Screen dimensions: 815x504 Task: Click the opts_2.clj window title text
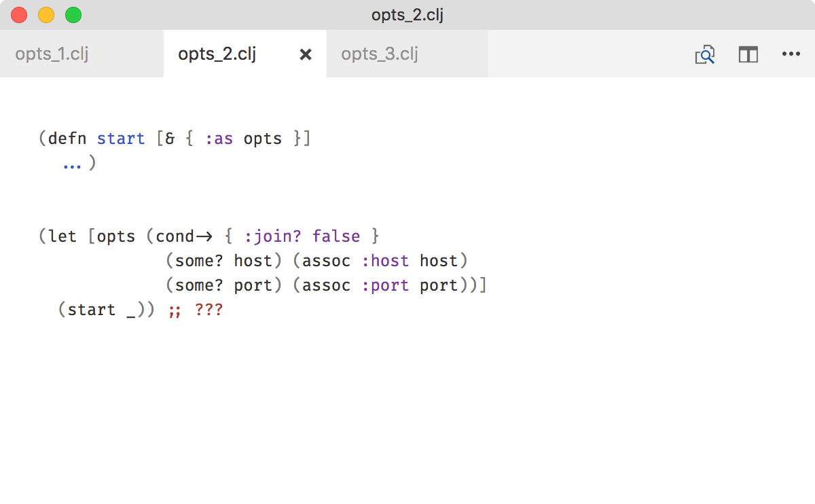pos(407,15)
